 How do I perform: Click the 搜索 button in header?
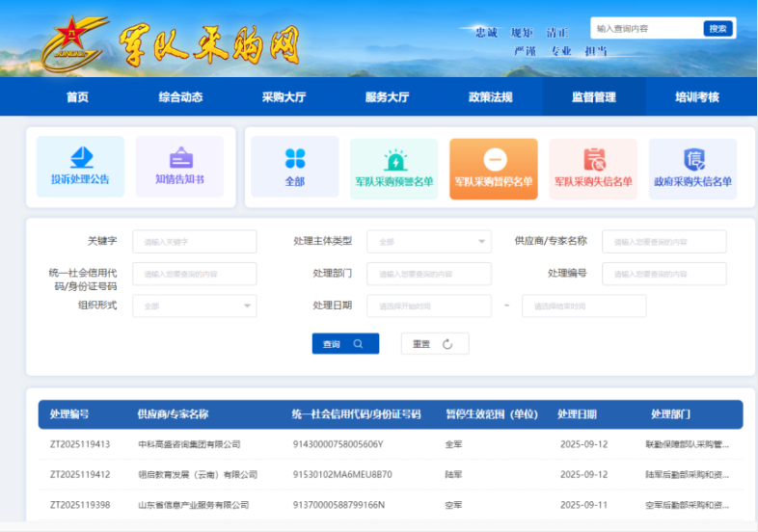717,29
